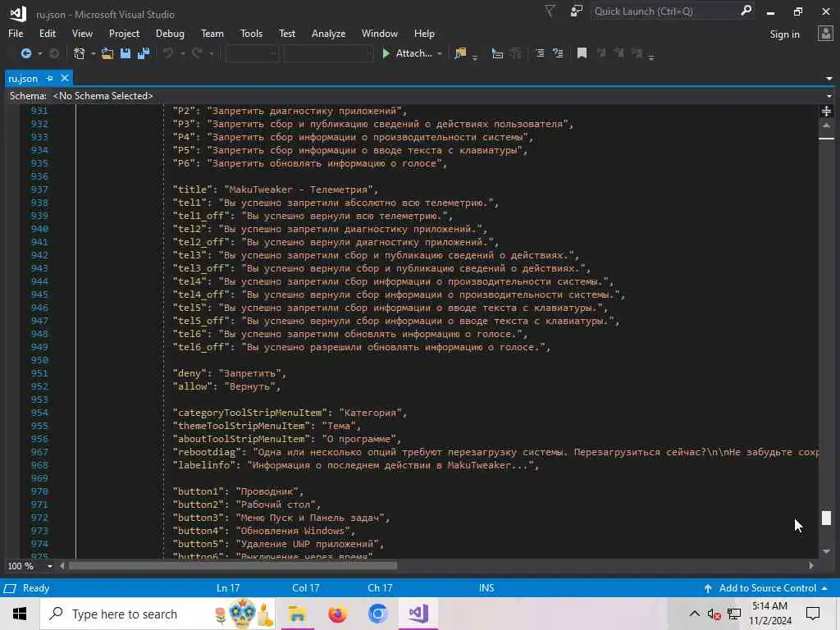Click the vertical scrollbar thumb
Screen dimensions: 840x630
(x=826, y=518)
